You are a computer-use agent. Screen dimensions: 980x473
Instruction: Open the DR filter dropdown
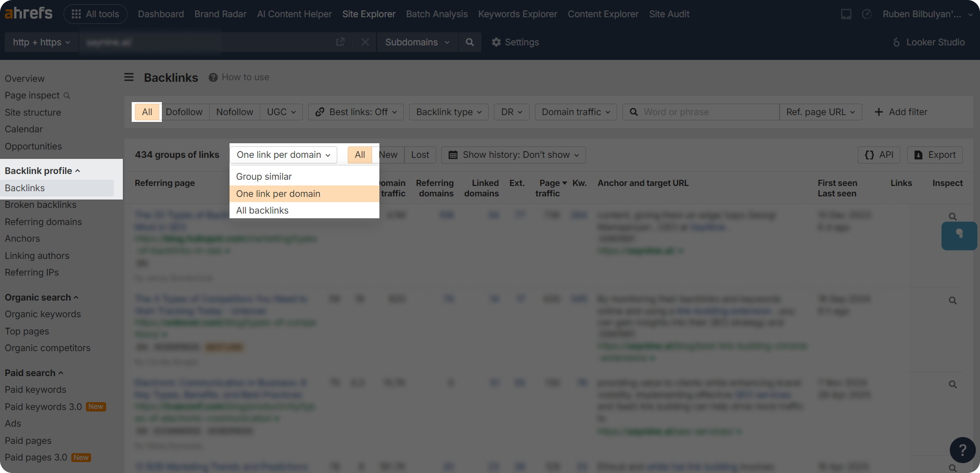pyautogui.click(x=512, y=112)
